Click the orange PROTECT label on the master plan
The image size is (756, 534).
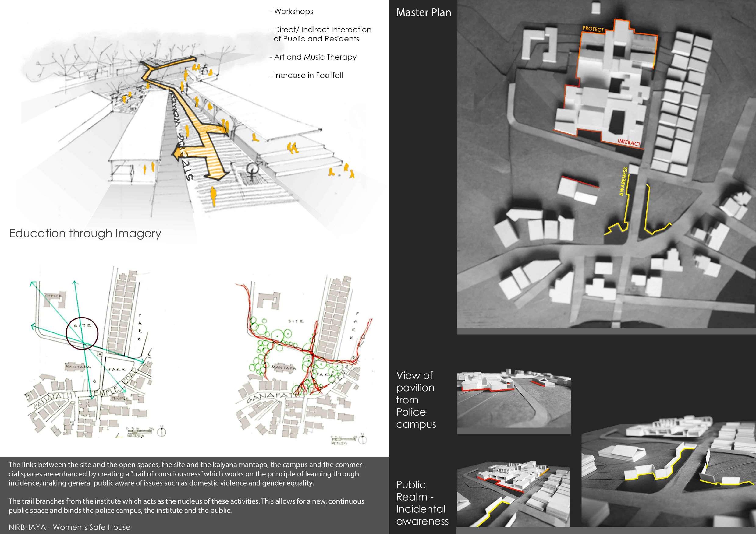tap(593, 29)
